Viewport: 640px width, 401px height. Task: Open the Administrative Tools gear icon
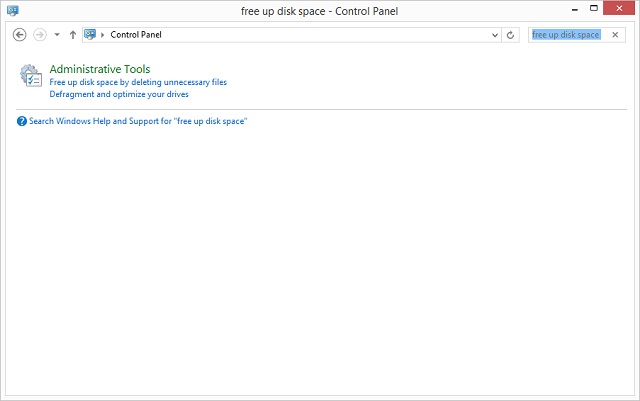(31, 76)
